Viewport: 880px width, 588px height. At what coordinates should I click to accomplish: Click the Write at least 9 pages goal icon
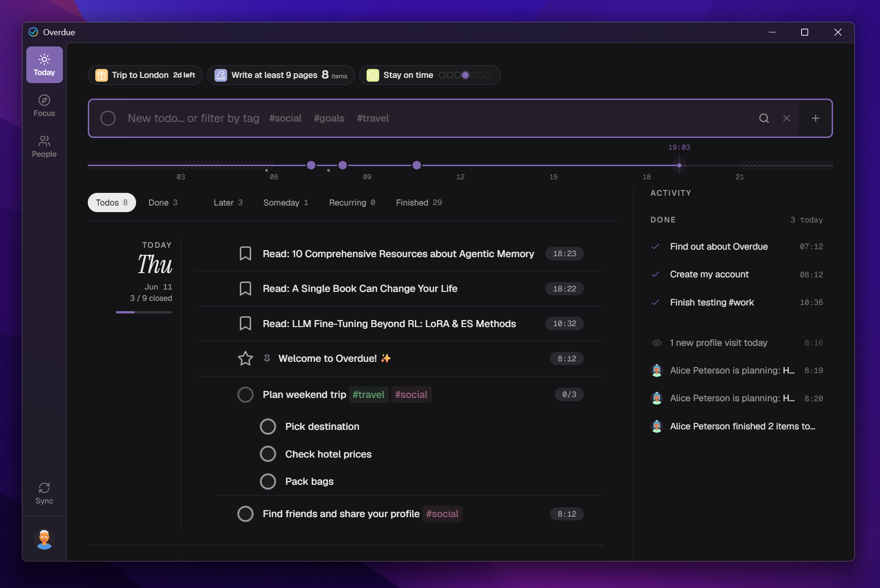[x=221, y=75]
